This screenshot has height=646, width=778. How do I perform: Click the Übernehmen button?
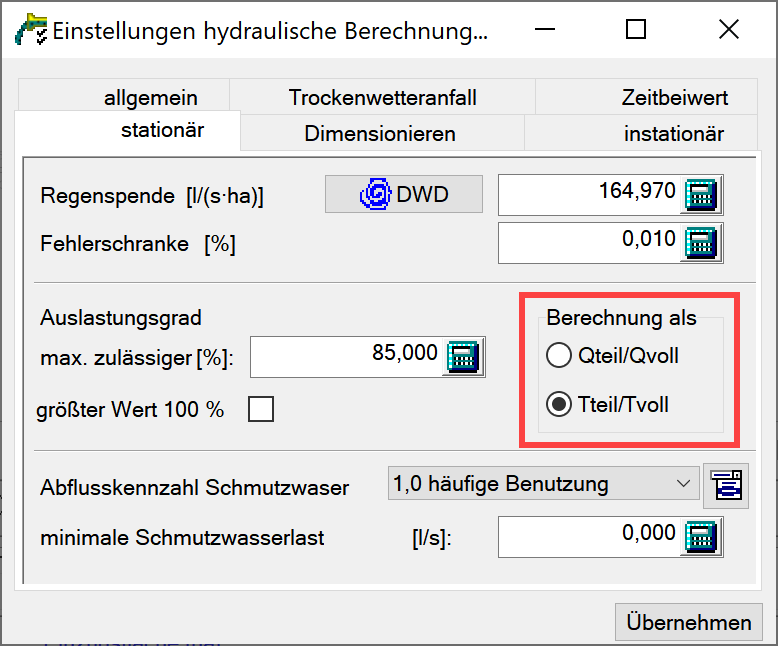click(x=688, y=622)
